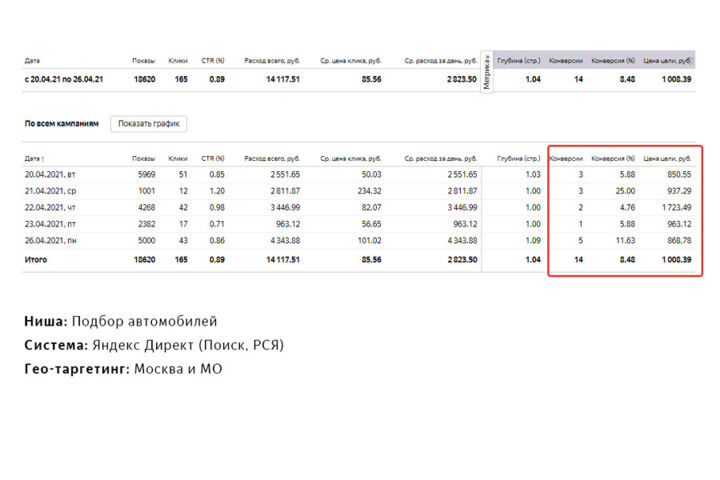Click the 'Система: Яндекс Директ' line
Screen dimensions: 720x480
tap(154, 345)
